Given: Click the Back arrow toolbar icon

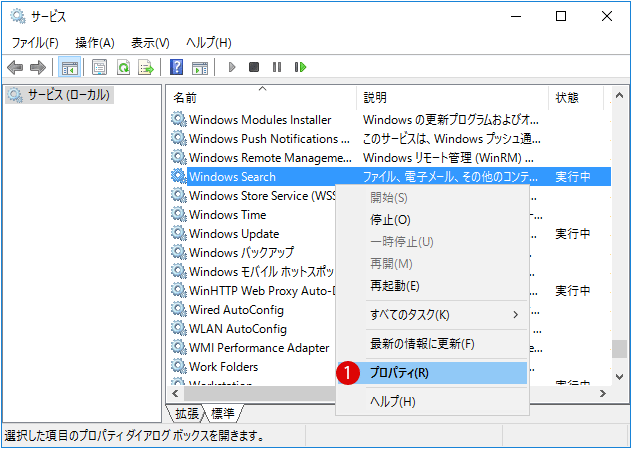Looking at the screenshot, I should click(x=15, y=67).
